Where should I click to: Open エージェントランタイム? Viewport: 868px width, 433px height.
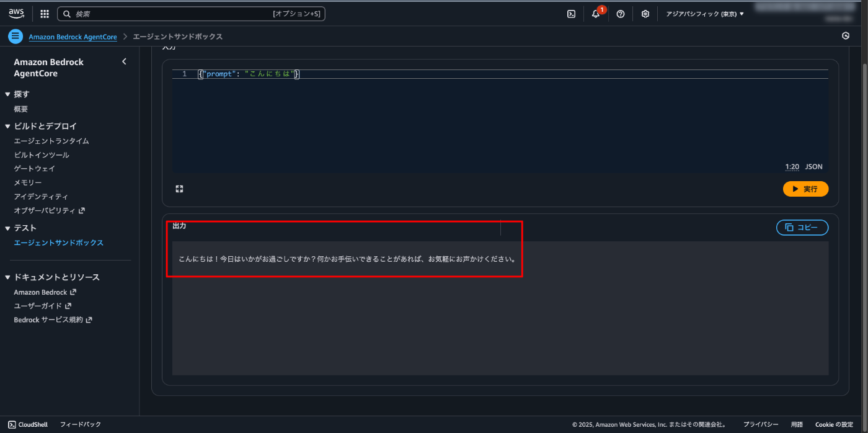click(x=51, y=141)
